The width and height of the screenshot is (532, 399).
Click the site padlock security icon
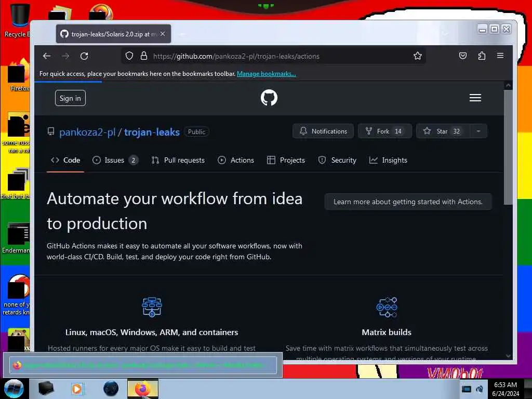[x=144, y=56]
